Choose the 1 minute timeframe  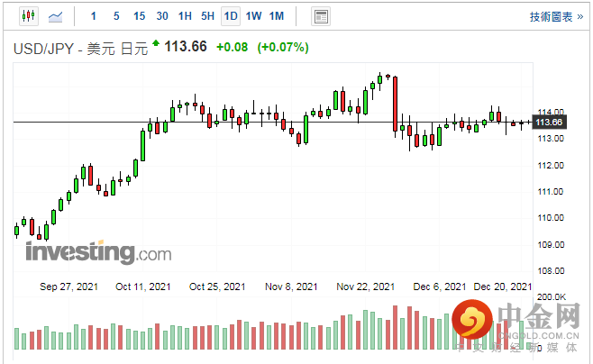[94, 16]
